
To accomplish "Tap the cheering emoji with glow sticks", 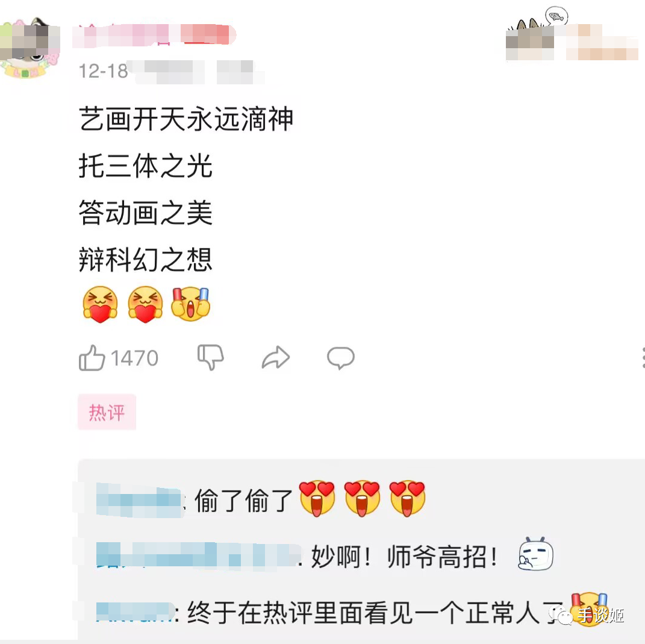I will [191, 304].
